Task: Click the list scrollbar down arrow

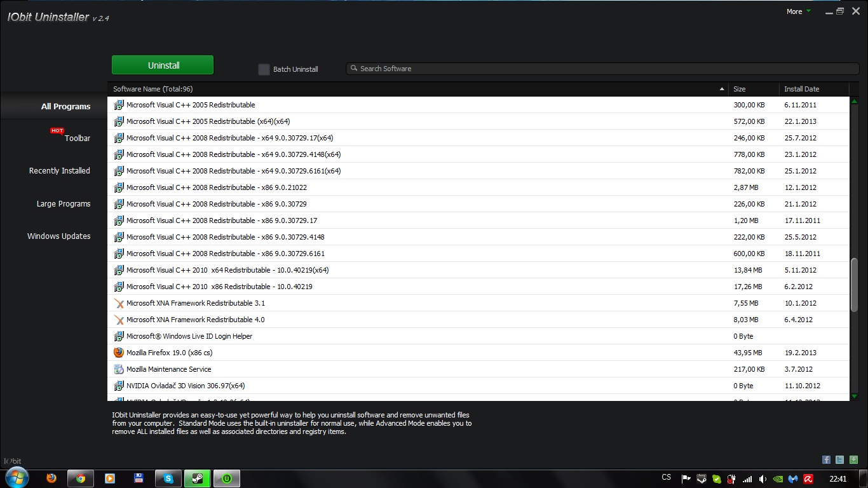Action: 855,396
